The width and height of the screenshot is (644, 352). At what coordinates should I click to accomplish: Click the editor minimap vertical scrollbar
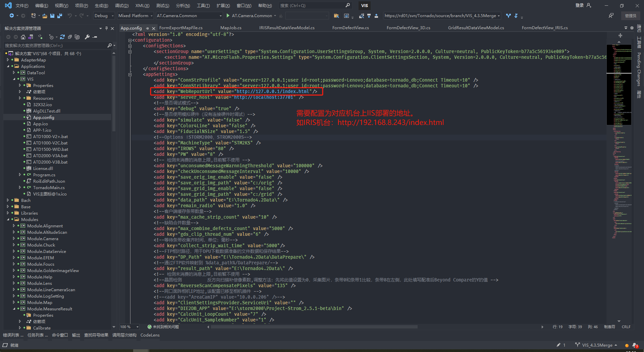619,181
